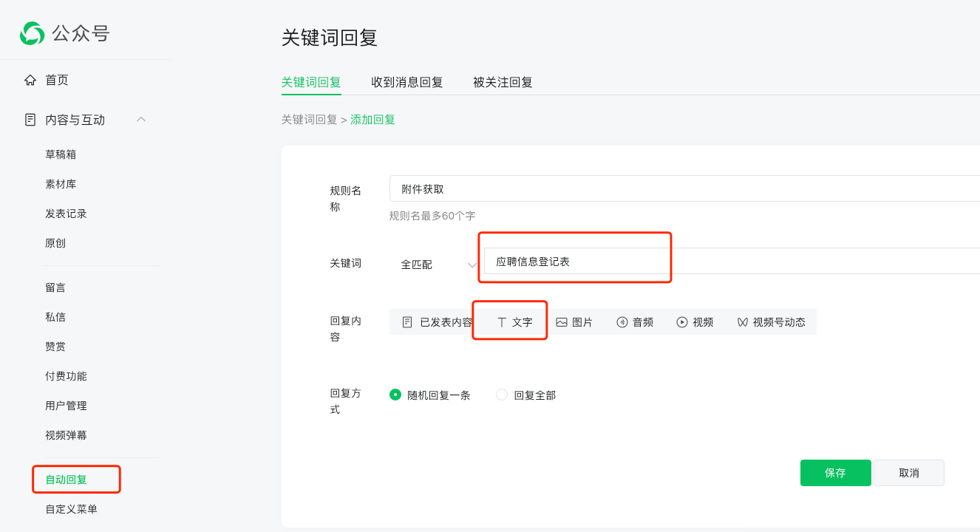This screenshot has height=532, width=980.
Task: Switch to the 收到消息回复 tab
Action: point(406,82)
